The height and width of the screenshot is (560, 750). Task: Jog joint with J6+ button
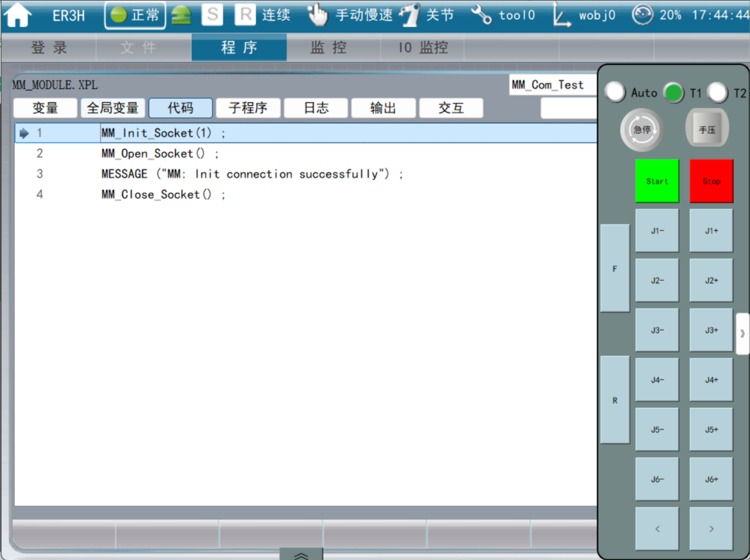pos(711,479)
